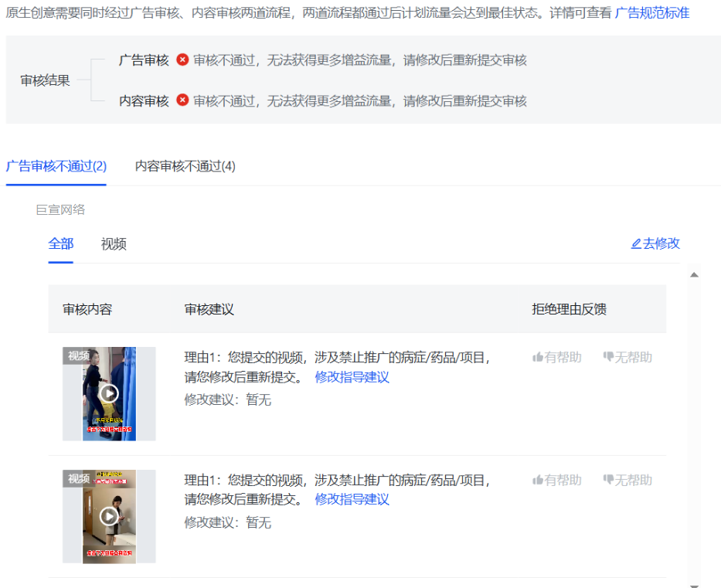The height and width of the screenshot is (588, 721).
Task: Open the 广告规范标准 link
Action: (651, 12)
